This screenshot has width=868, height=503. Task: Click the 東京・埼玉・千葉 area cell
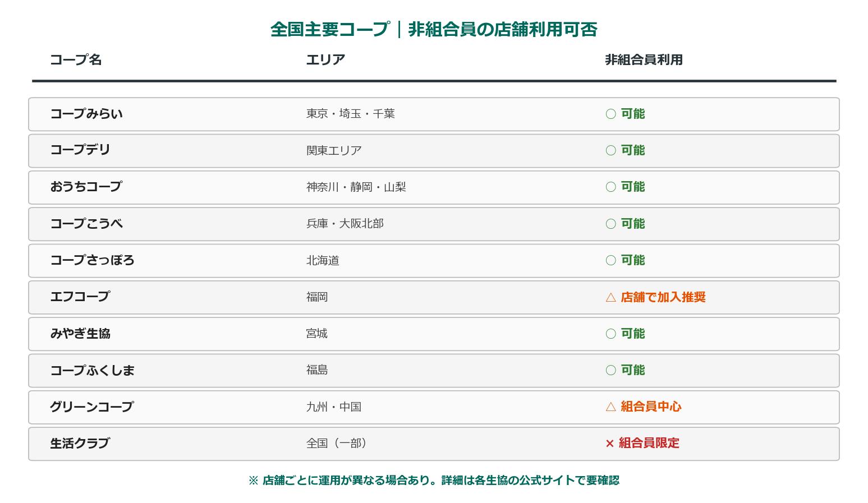(351, 114)
